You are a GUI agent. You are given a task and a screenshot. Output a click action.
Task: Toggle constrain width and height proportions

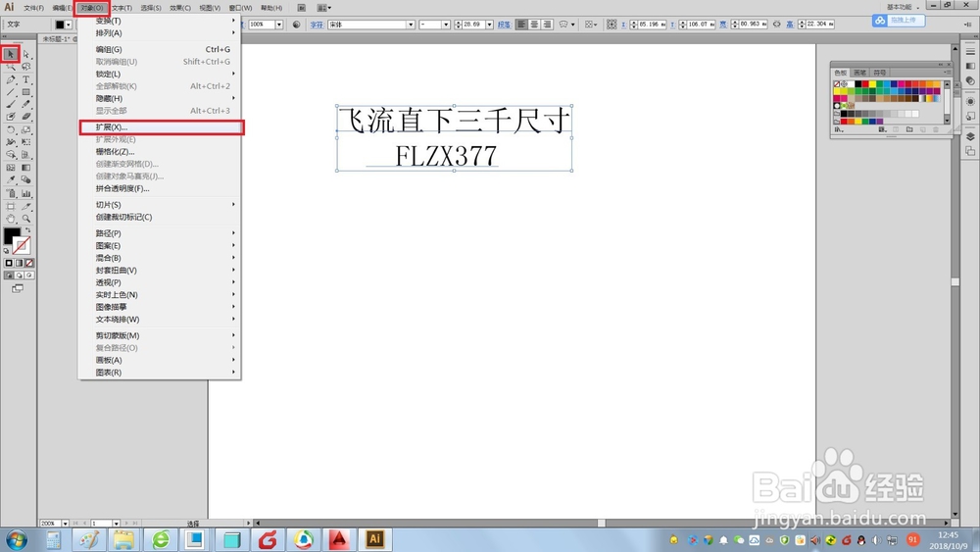click(776, 25)
